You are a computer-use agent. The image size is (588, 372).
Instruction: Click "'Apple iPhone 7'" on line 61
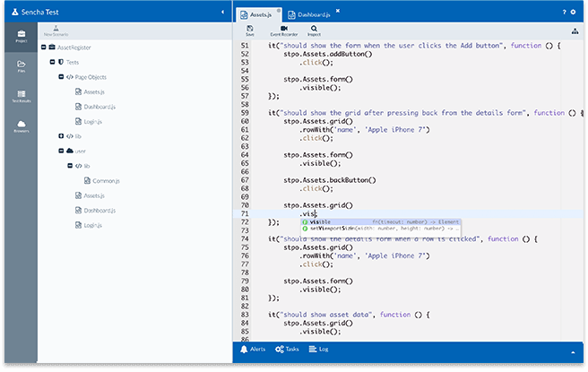pos(397,130)
